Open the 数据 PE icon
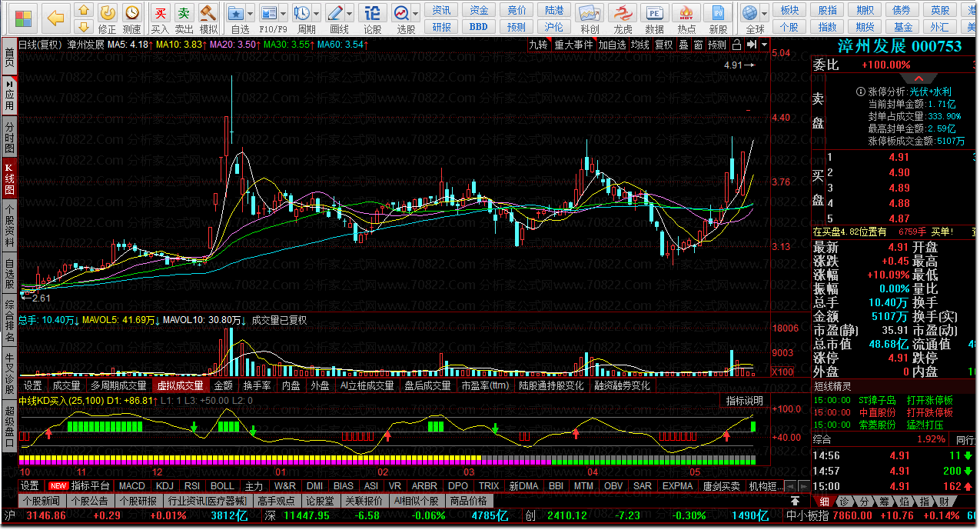The image size is (980, 530). click(x=655, y=13)
